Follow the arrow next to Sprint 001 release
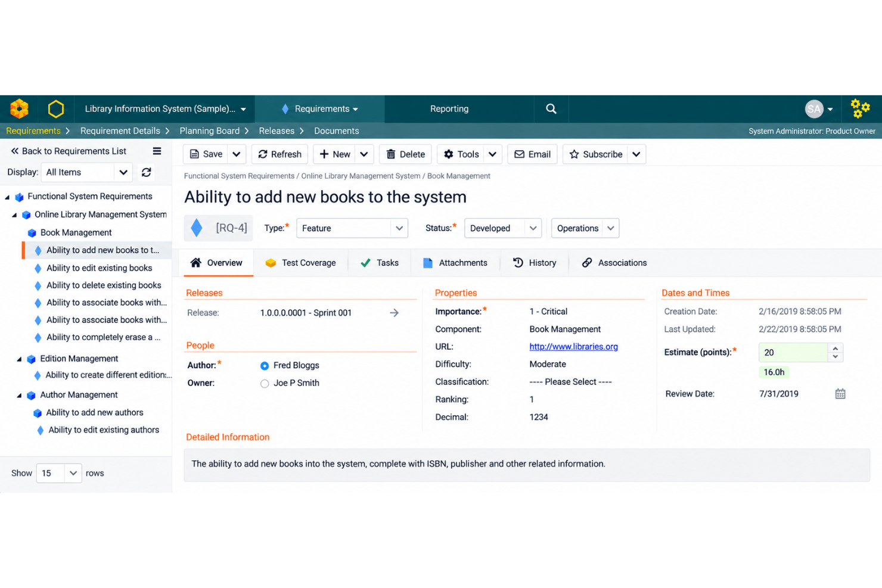 click(394, 313)
